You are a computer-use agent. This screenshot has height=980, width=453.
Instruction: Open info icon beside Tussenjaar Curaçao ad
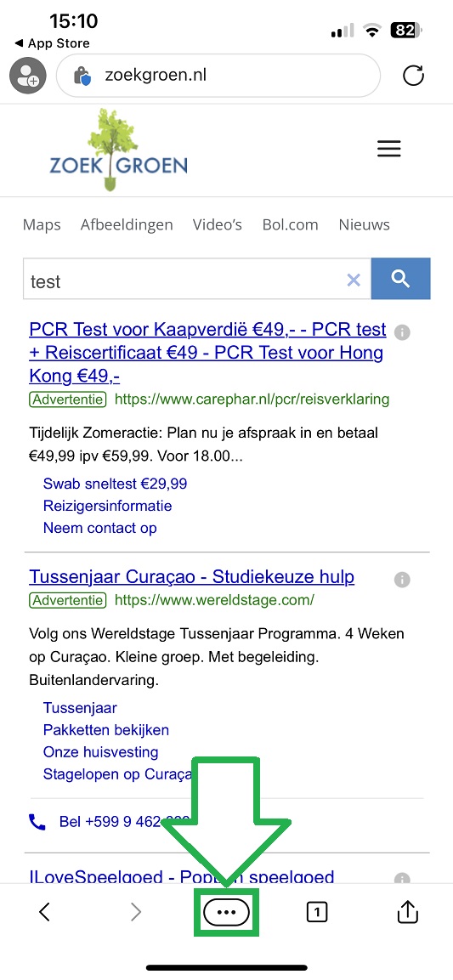click(402, 580)
